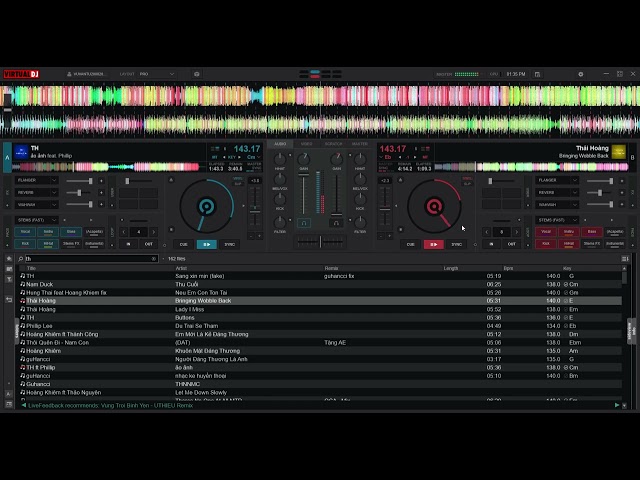
Task: Switch mixer to VIDEO tab
Action: 307,144
